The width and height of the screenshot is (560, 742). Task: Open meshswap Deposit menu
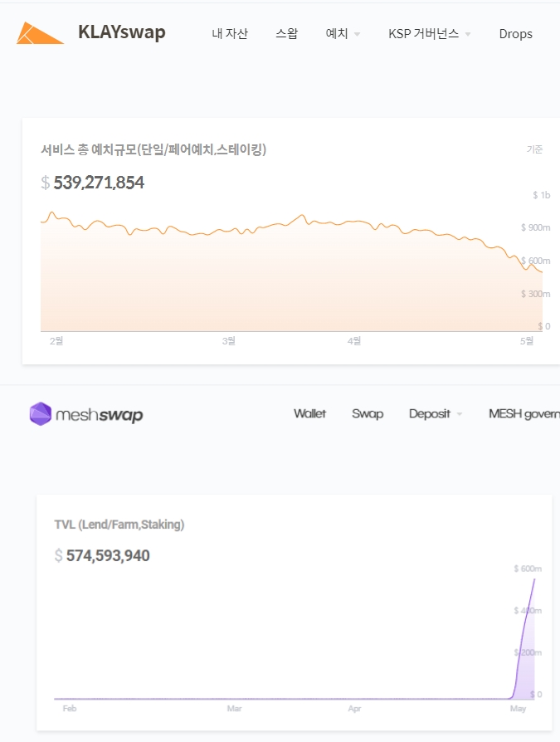[430, 414]
